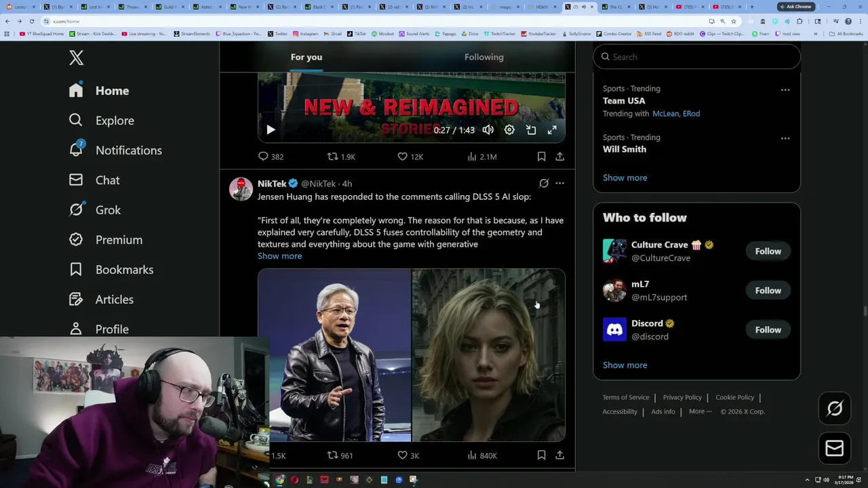The image size is (868, 488).
Task: Open NikTek's profile picture
Action: [241, 189]
